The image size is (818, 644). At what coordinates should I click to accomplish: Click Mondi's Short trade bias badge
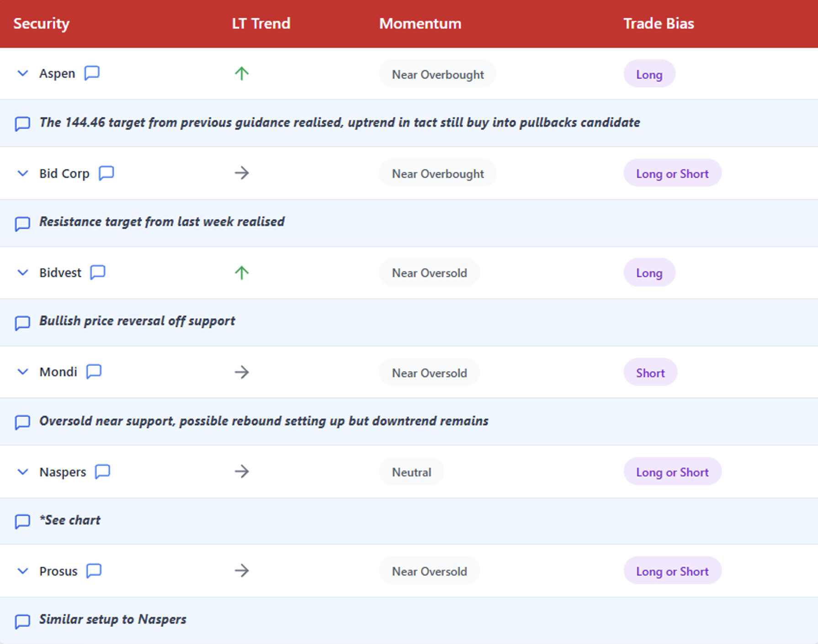tap(650, 372)
